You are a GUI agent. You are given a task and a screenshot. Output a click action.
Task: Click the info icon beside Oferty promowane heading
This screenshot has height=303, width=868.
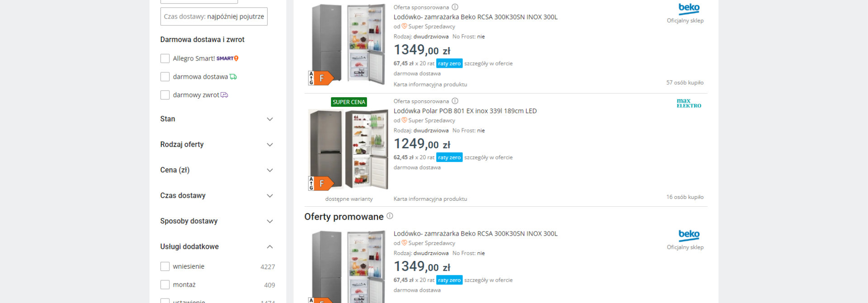390,217
